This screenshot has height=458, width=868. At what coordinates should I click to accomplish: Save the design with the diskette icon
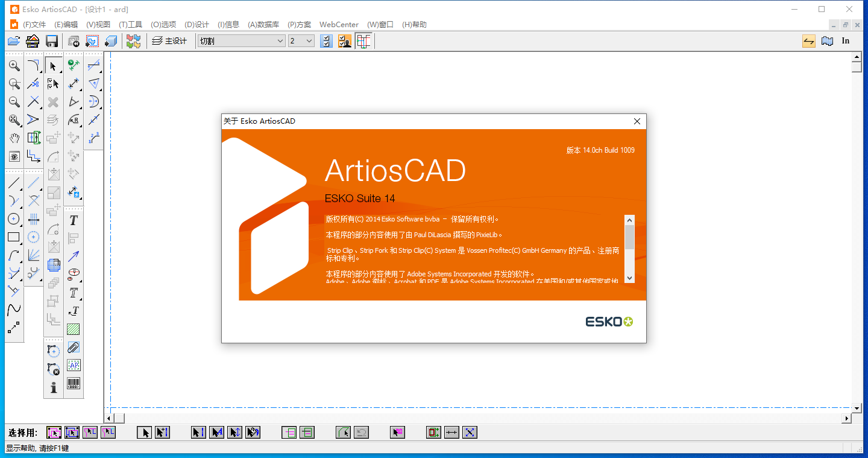pos(52,40)
